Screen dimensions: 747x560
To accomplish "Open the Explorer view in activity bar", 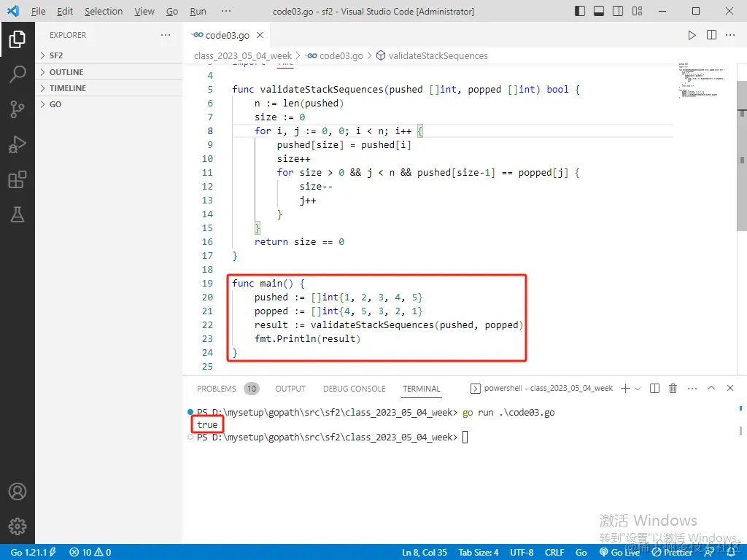I will [x=18, y=39].
